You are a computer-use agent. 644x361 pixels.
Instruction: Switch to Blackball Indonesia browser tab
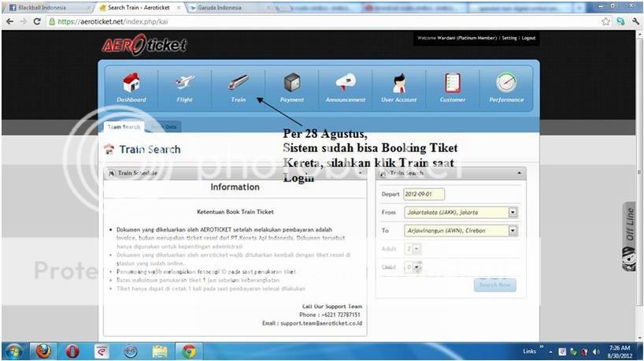point(47,8)
